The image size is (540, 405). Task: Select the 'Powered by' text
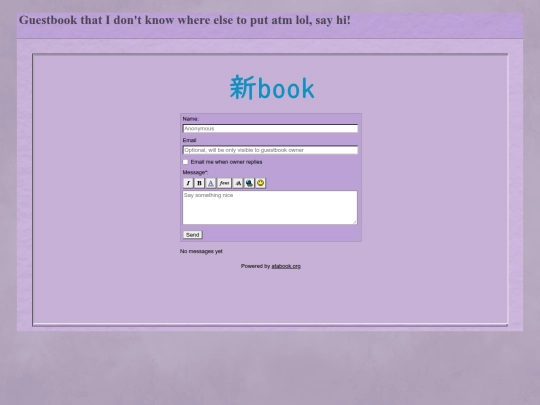click(x=255, y=266)
